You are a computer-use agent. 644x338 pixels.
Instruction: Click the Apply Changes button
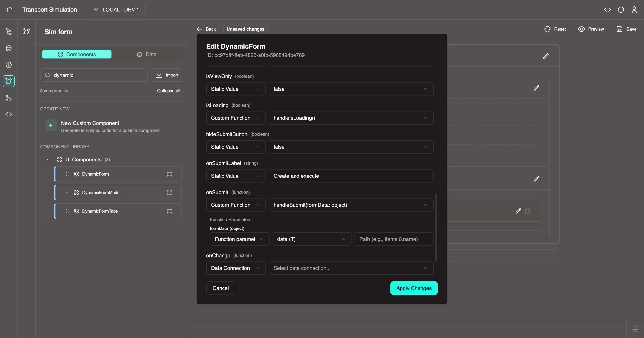(x=414, y=288)
